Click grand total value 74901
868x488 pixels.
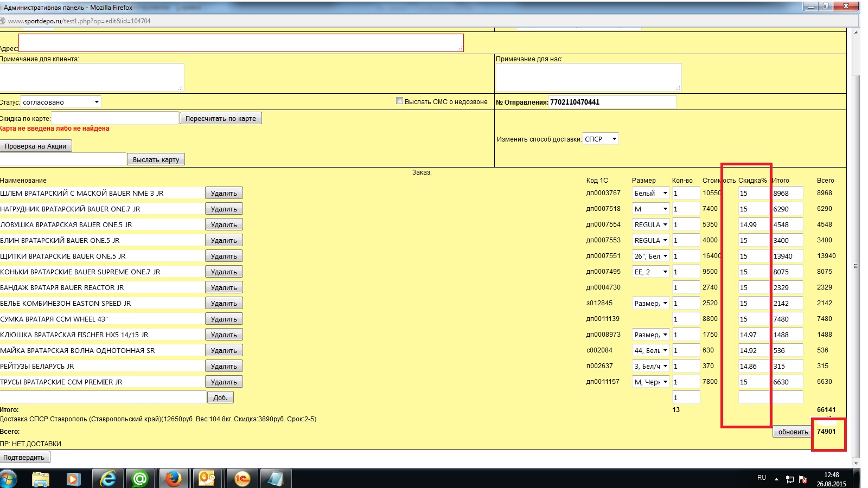826,432
